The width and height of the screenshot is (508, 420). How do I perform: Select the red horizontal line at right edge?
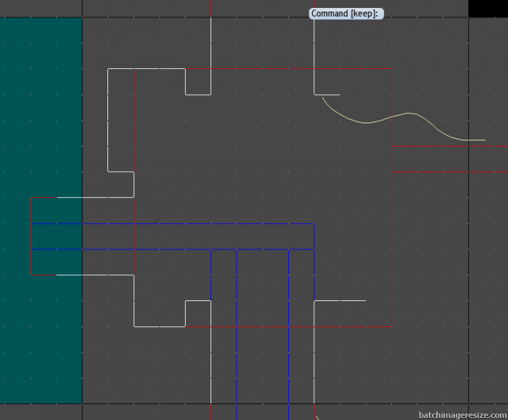point(450,172)
